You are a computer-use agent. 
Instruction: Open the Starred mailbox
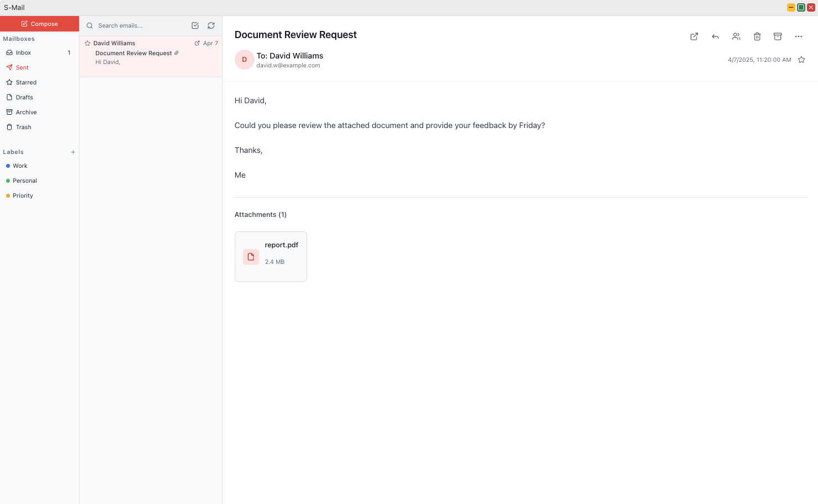pos(26,82)
